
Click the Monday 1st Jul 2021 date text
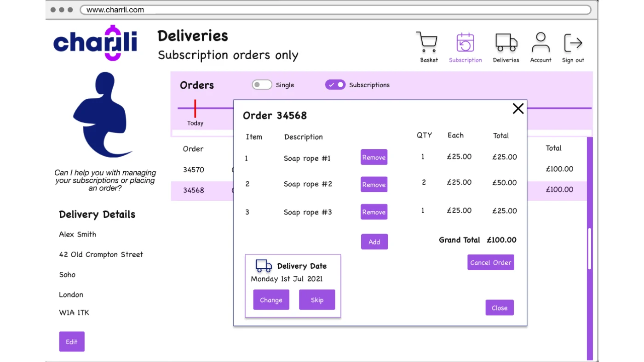287,279
